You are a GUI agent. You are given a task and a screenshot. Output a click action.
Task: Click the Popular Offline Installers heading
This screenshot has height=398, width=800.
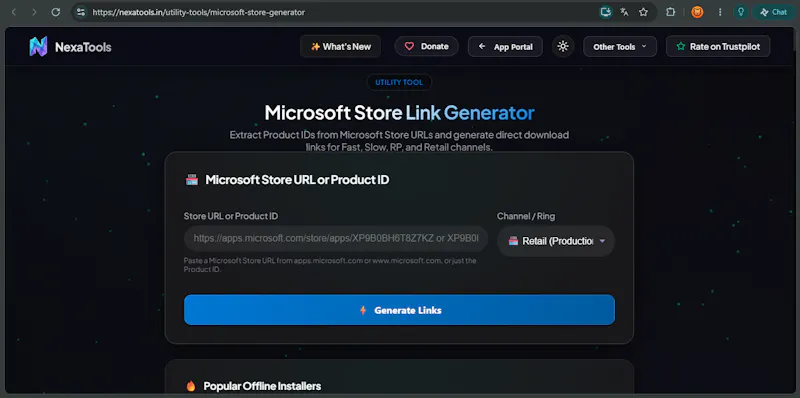[262, 386]
